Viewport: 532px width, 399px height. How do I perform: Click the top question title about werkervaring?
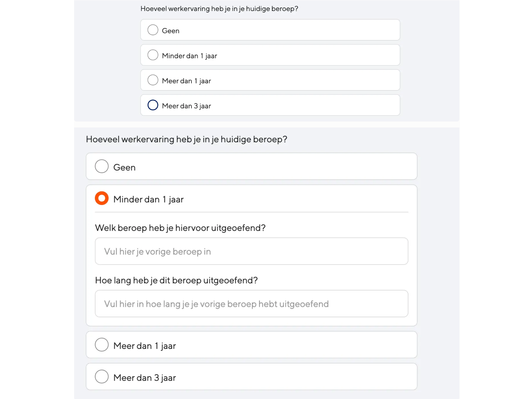[x=219, y=9]
